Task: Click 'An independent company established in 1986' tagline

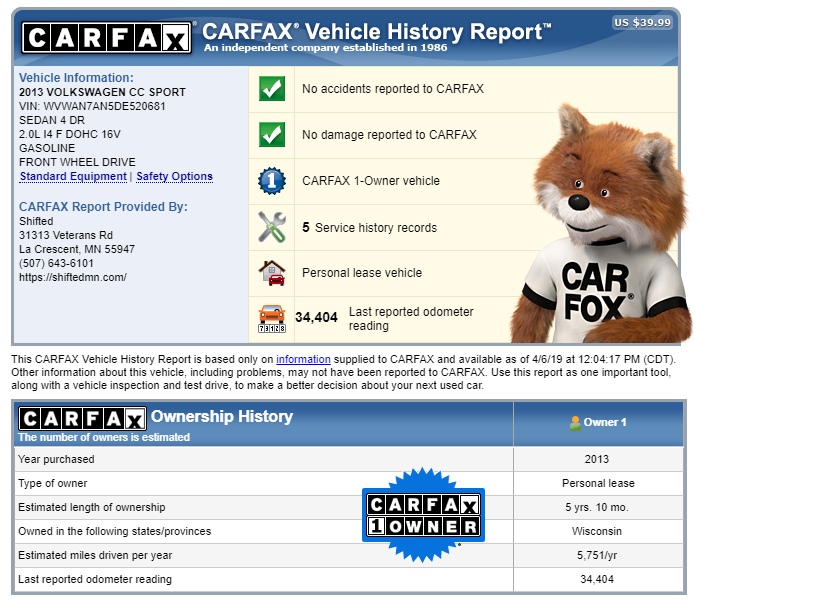Action: (325, 48)
